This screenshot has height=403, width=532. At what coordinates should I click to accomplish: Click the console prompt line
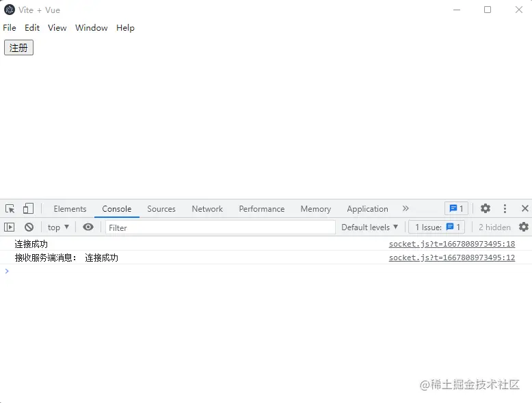[266, 271]
